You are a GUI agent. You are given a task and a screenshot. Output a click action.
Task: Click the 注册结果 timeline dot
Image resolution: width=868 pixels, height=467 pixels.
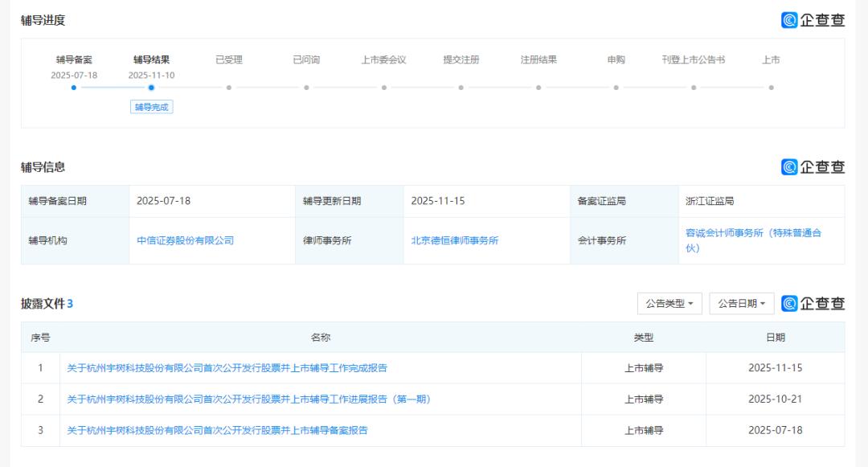(x=538, y=88)
